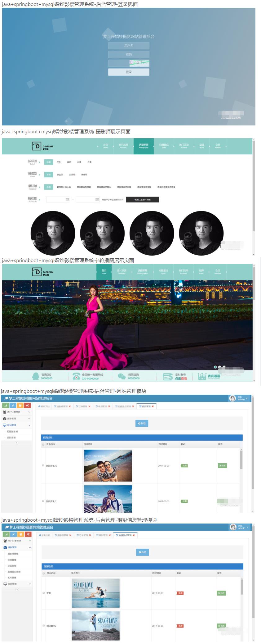Open 轮播图管理 in the sidebar

(12, 432)
